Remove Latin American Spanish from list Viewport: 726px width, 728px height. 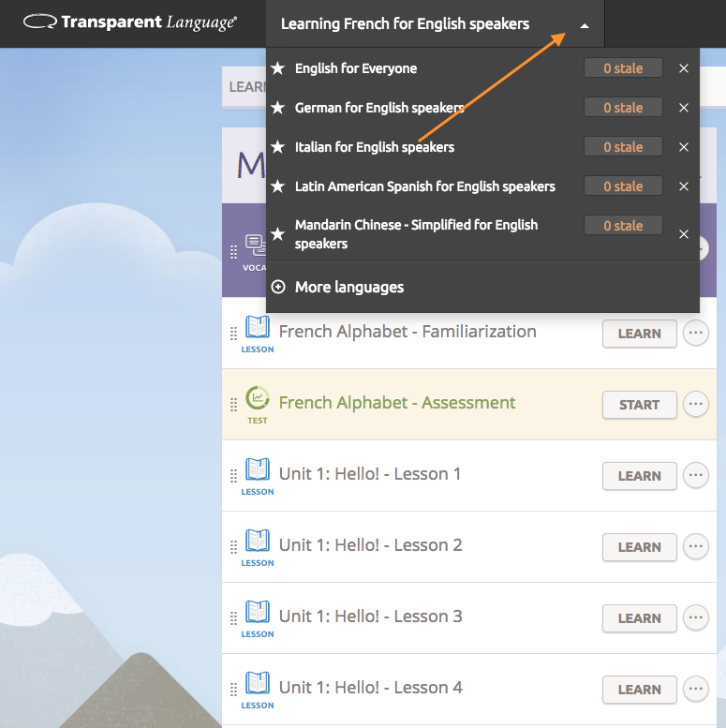(684, 186)
